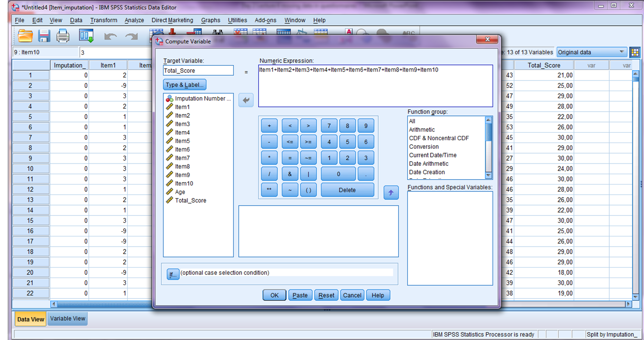This screenshot has height=340, width=644.
Task: Click the arrow to move variable into expression
Action: click(x=246, y=100)
